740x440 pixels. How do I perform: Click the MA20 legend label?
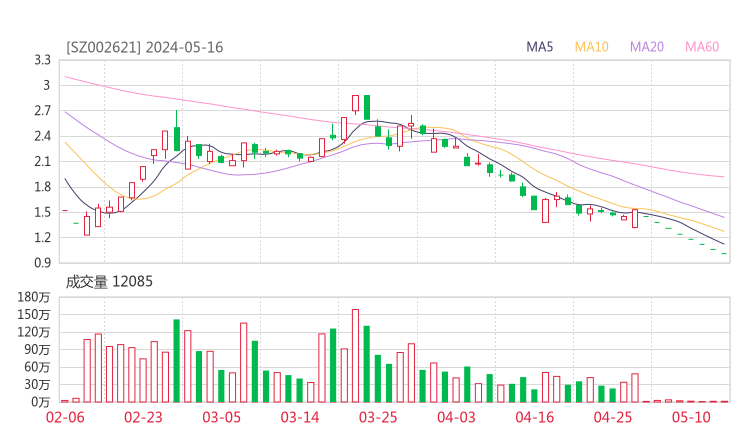647,47
